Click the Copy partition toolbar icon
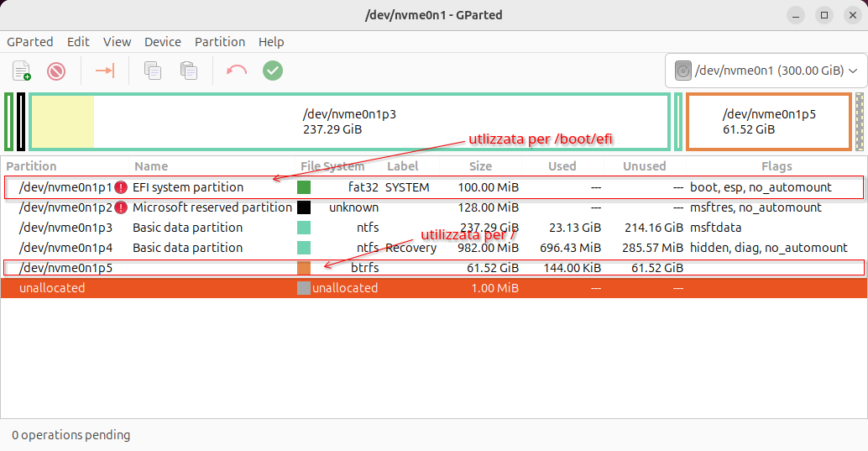The height and width of the screenshot is (451, 868). pyautogui.click(x=153, y=71)
